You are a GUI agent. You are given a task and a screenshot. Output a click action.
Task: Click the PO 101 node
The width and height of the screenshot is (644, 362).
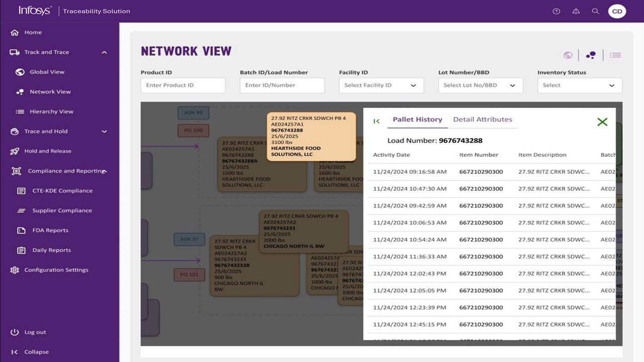pos(189,275)
